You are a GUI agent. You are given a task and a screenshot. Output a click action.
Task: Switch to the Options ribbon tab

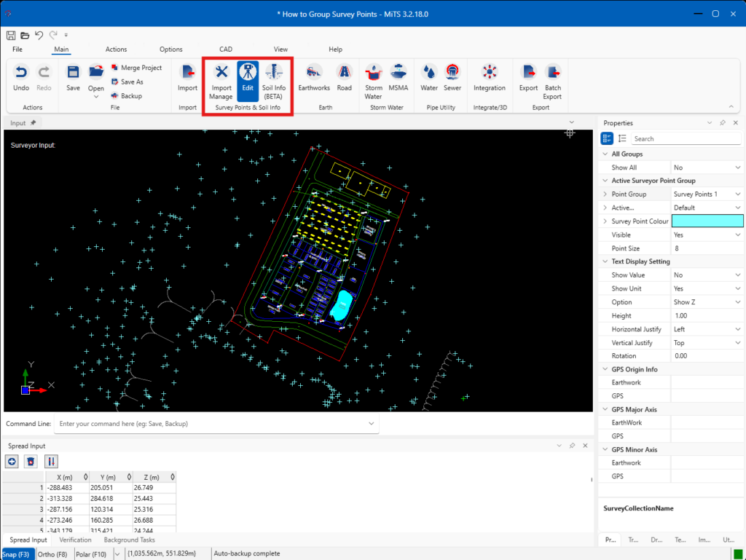(x=170, y=49)
